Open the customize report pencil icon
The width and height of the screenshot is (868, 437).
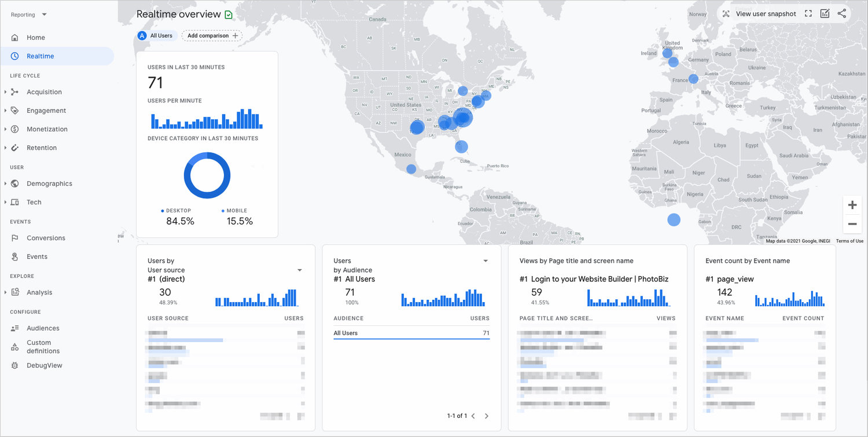[825, 13]
